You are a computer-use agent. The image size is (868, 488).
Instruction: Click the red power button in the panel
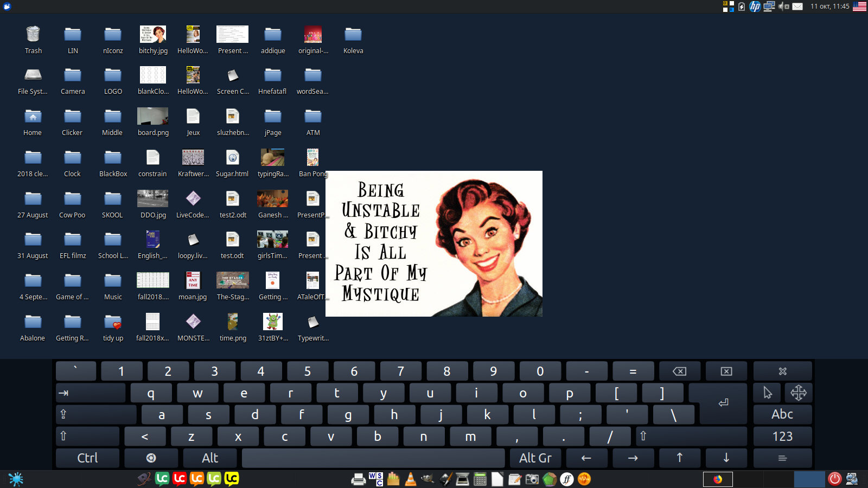coord(834,479)
